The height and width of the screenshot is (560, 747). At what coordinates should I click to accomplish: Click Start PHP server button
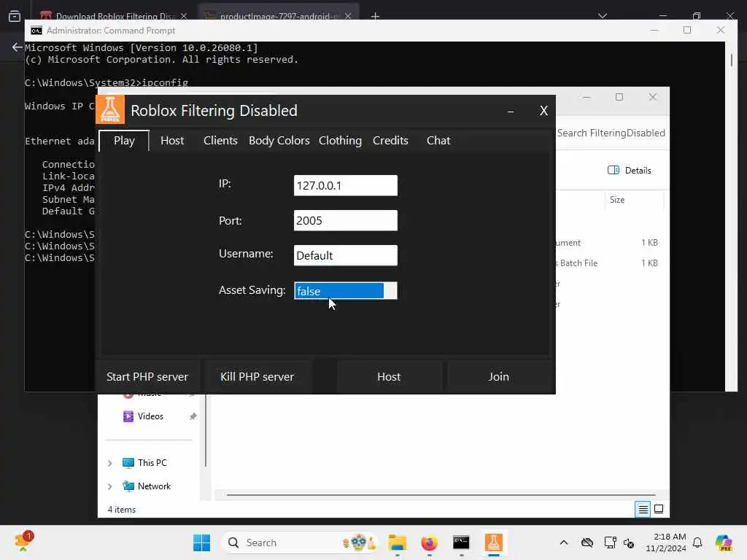(147, 377)
